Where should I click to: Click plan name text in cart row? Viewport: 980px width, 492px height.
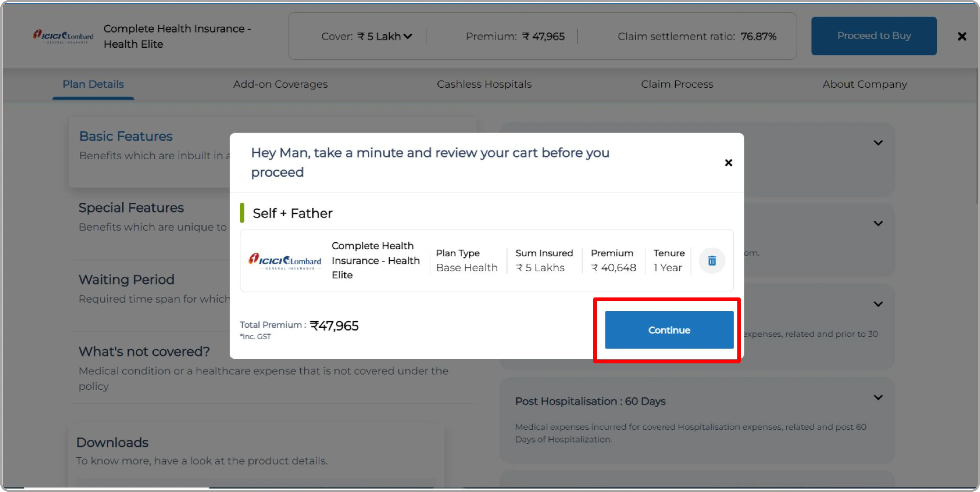(x=375, y=261)
